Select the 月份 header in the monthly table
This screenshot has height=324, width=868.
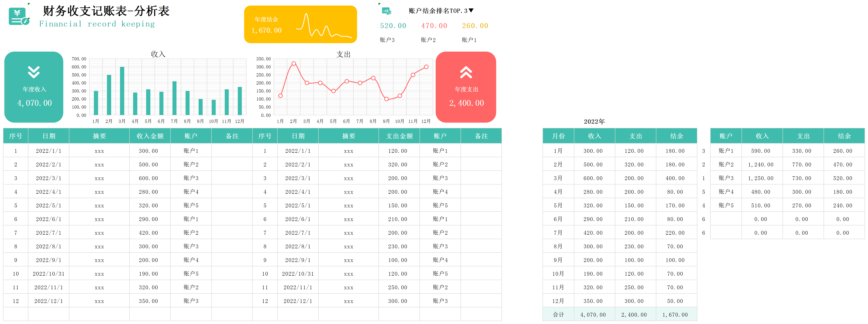pos(558,136)
